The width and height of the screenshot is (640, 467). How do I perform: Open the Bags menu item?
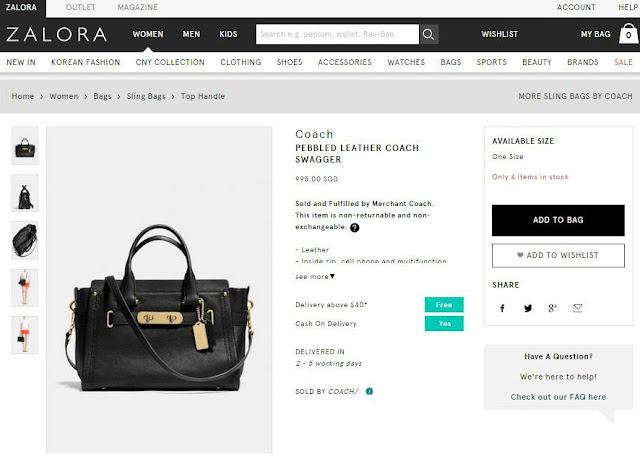click(451, 62)
